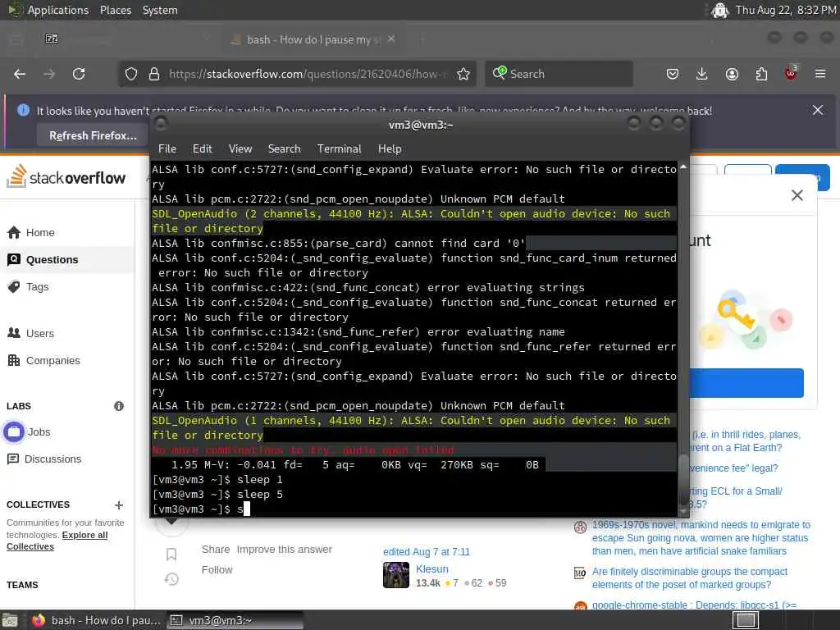
Task: Click Improve this answer link
Action: [x=285, y=550]
